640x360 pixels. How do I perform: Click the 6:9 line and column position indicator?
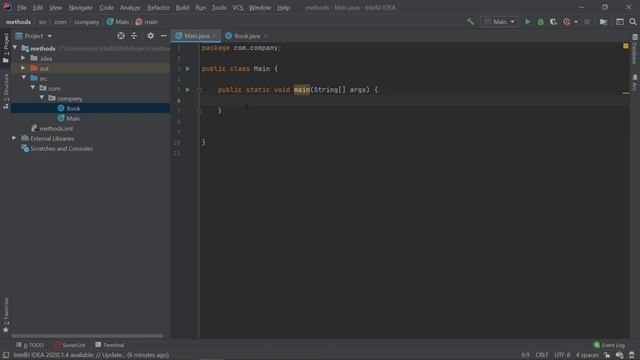(525, 355)
